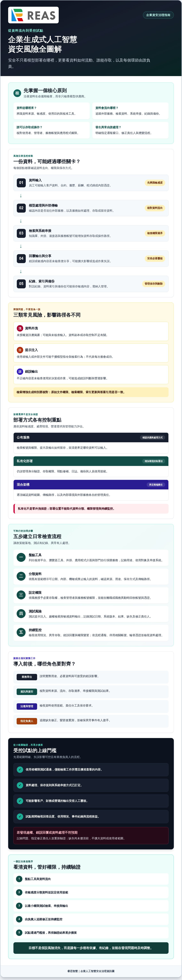Click the yellow 檢索增強生成特別要核對 note
The height and width of the screenshot is (980, 182).
91,392
